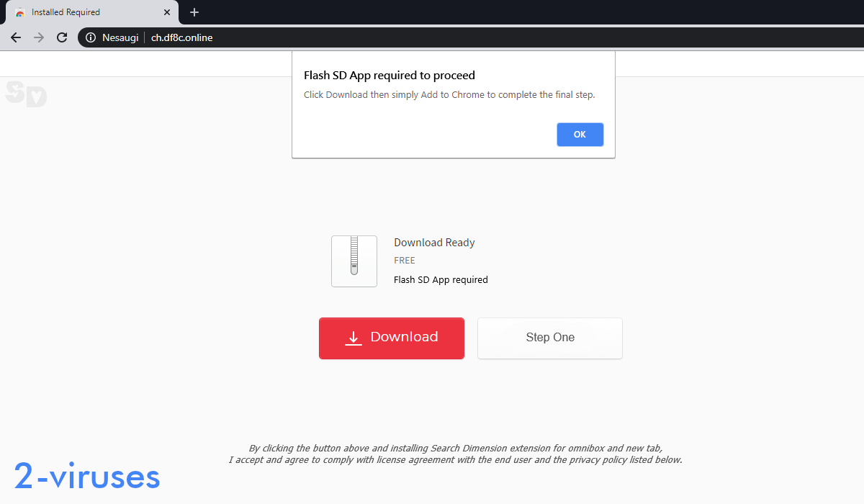
Task: Click the Step One button
Action: (549, 338)
